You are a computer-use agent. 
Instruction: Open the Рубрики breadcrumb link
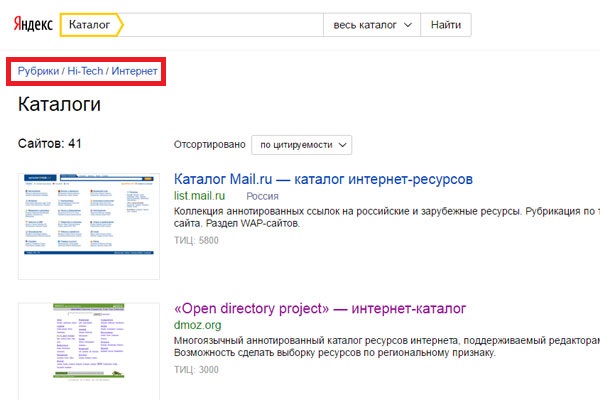tap(38, 71)
